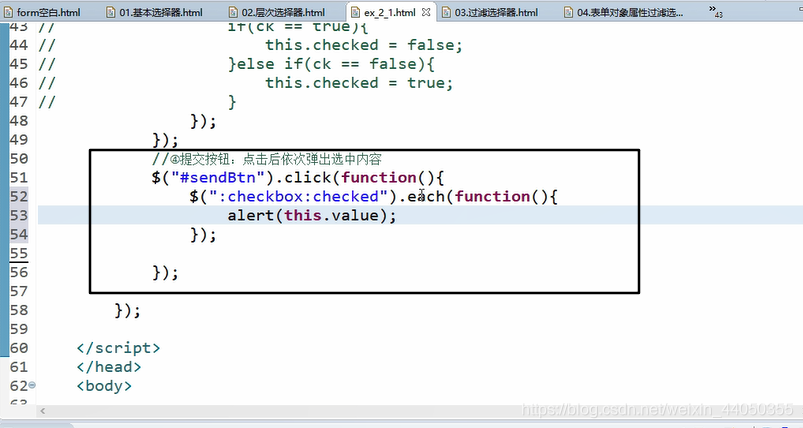Select the ex_2_1.html editor tab
The width and height of the screenshot is (803, 428).
tap(390, 12)
